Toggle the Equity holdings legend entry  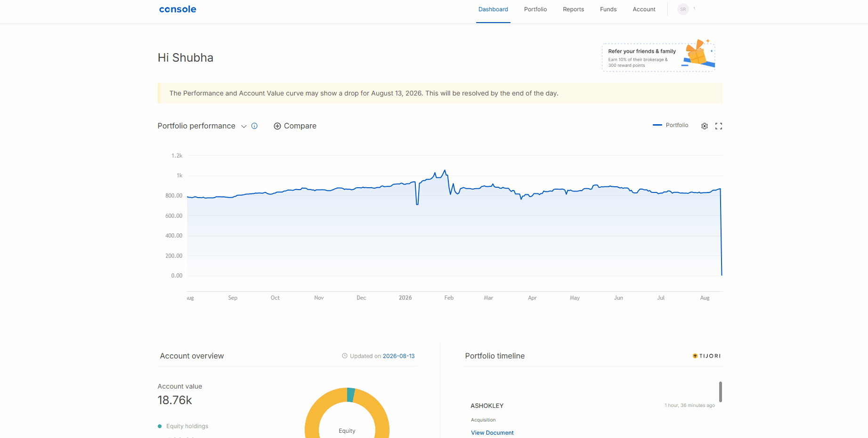tap(183, 426)
